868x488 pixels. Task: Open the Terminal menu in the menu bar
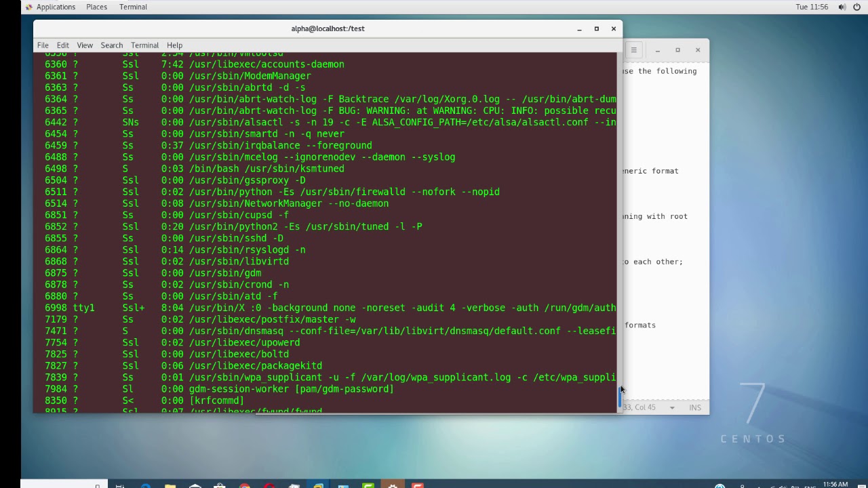144,45
